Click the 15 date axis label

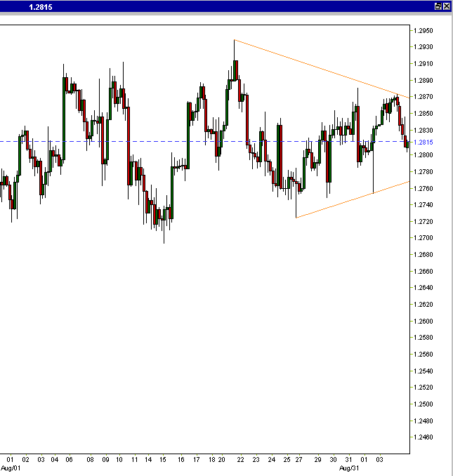point(163,460)
